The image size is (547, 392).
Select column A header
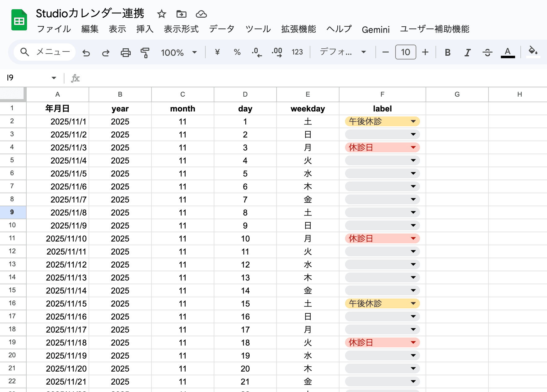point(58,94)
